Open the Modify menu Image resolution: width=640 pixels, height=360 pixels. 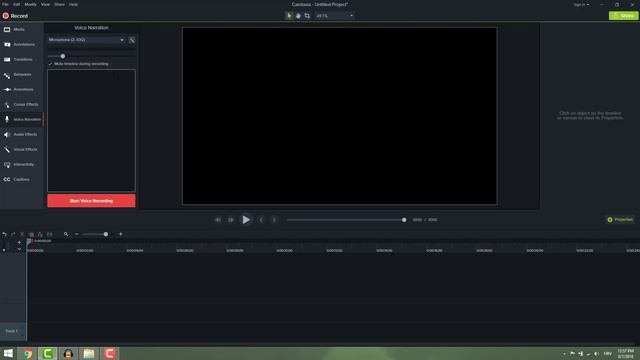pos(31,4)
